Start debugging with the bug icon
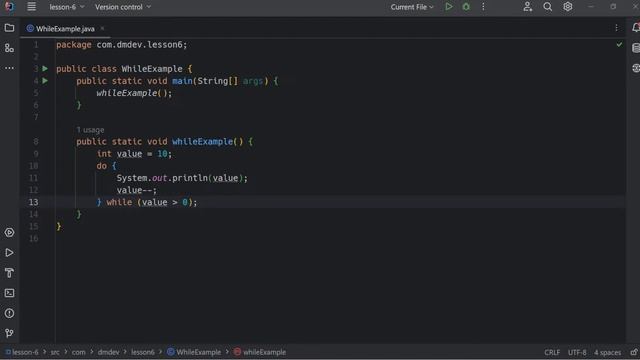 click(466, 7)
